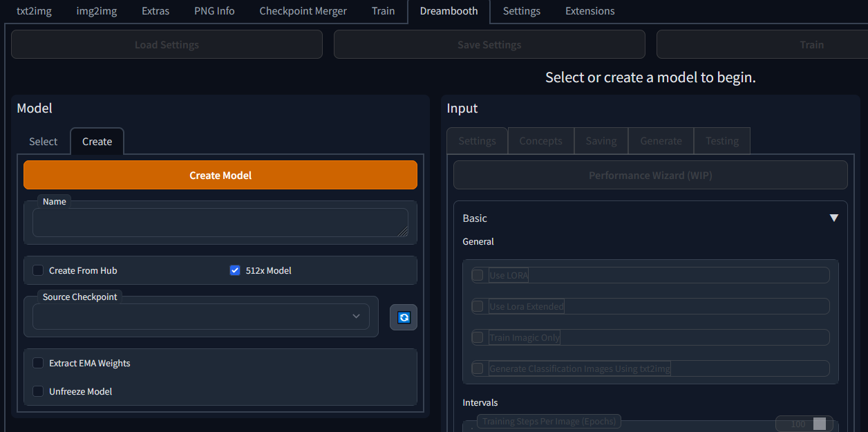Check the Use LORA checkbox

(x=478, y=275)
